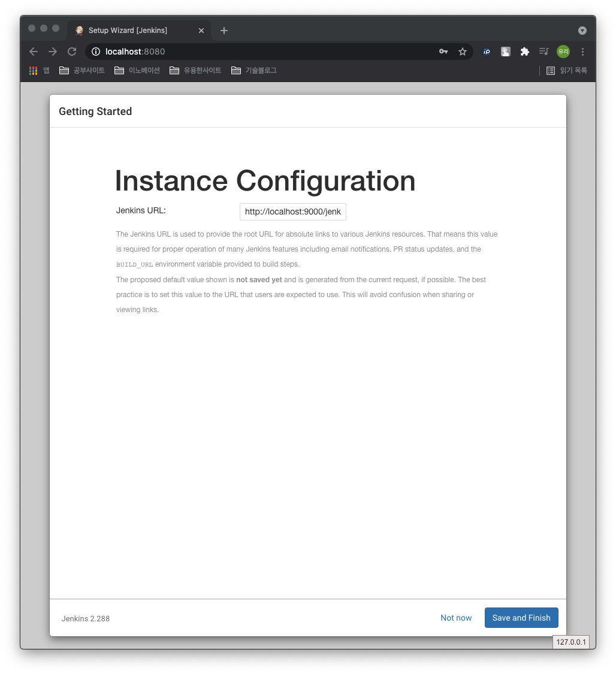This screenshot has width=616, height=674.
Task: Open the Extensions puzzle icon
Action: click(524, 52)
